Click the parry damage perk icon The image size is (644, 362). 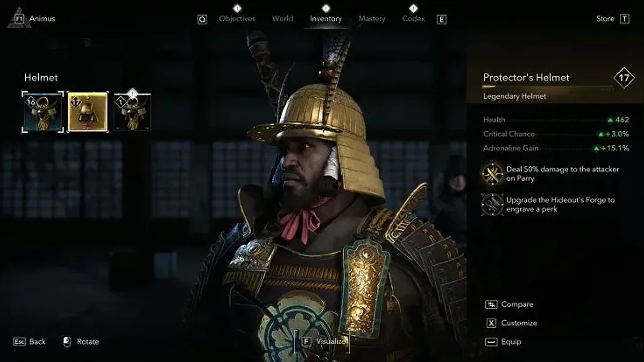(x=492, y=174)
